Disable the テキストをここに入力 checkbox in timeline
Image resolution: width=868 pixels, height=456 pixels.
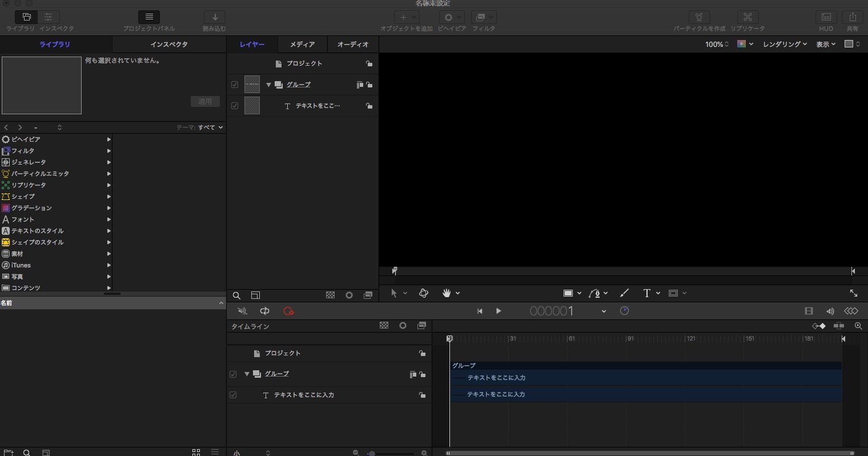[x=233, y=394]
